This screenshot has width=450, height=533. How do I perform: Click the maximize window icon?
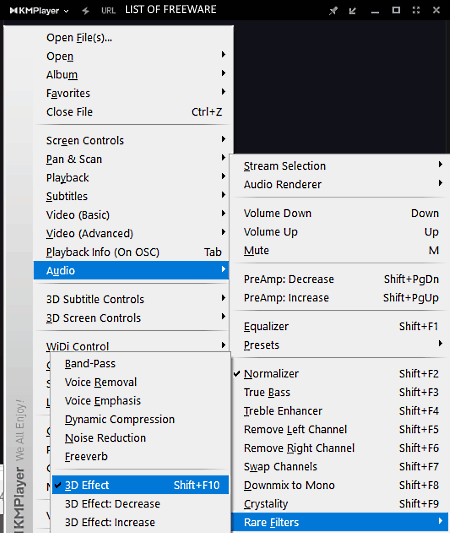coord(396,10)
